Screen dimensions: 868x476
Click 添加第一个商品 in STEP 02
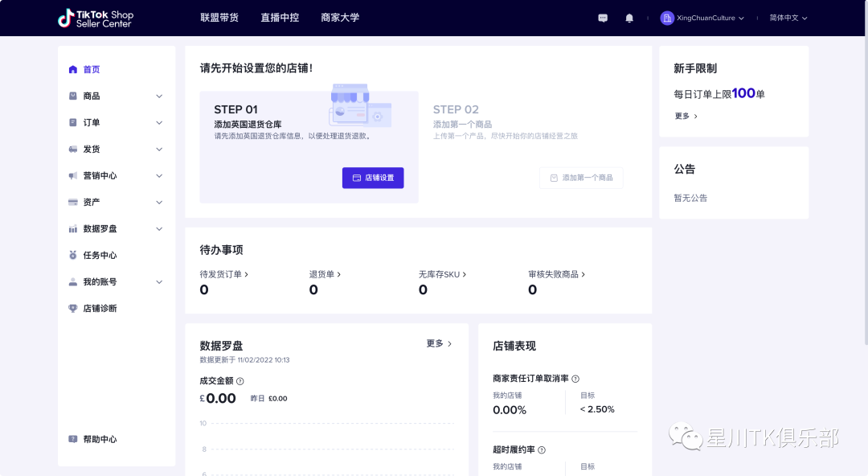581,178
